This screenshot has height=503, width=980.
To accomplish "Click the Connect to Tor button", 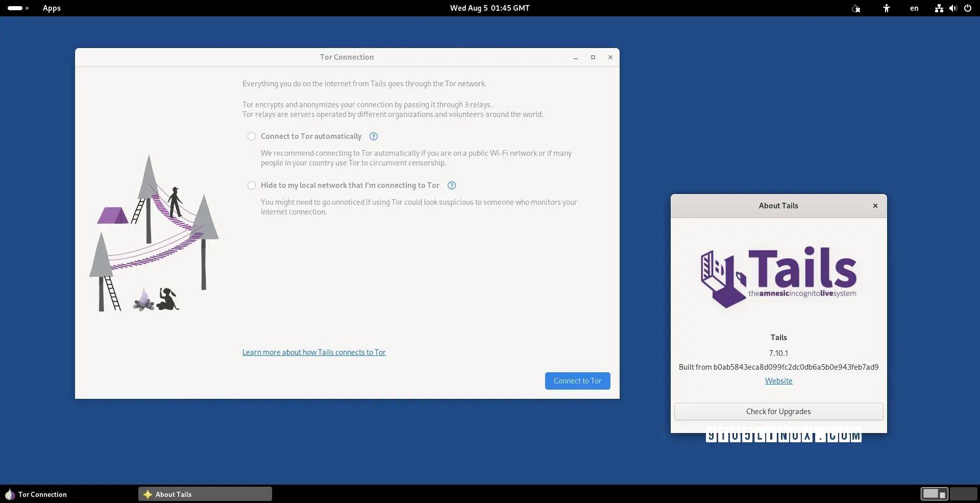I will click(x=578, y=381).
